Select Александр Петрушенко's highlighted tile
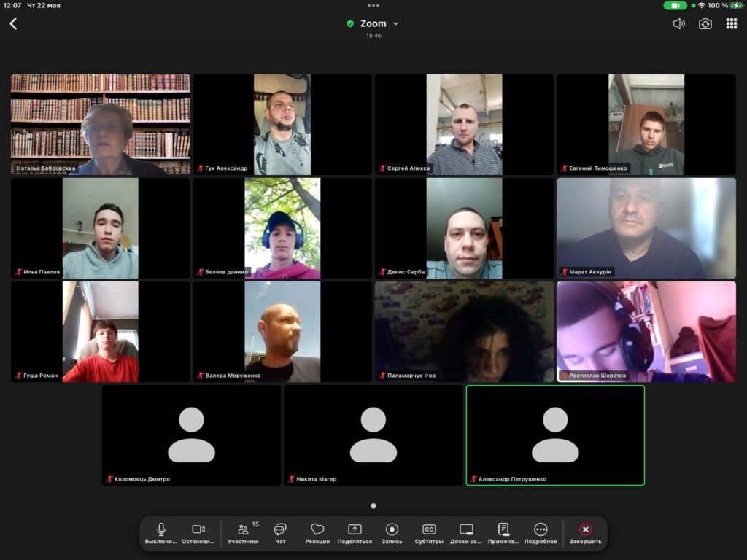This screenshot has height=560, width=747. point(555,435)
